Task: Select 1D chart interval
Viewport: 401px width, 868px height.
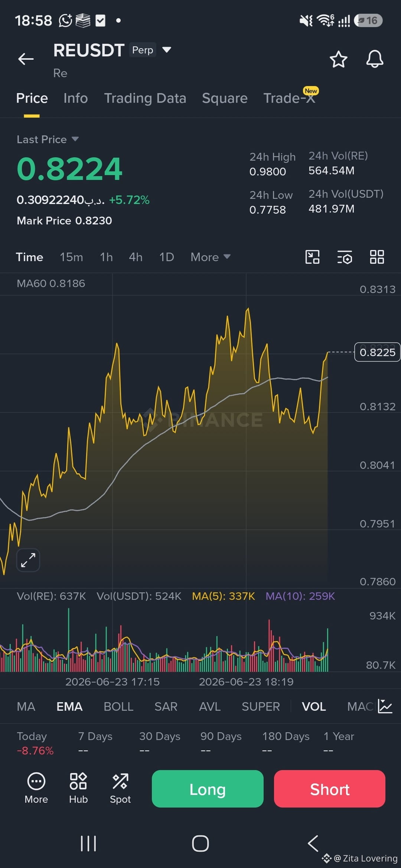Action: [x=166, y=257]
